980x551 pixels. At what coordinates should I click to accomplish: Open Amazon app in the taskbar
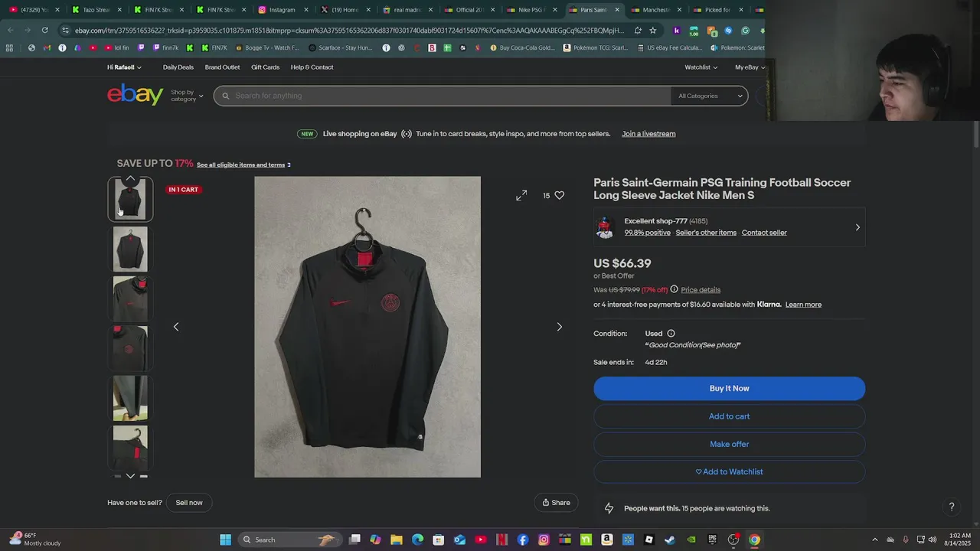(607, 540)
